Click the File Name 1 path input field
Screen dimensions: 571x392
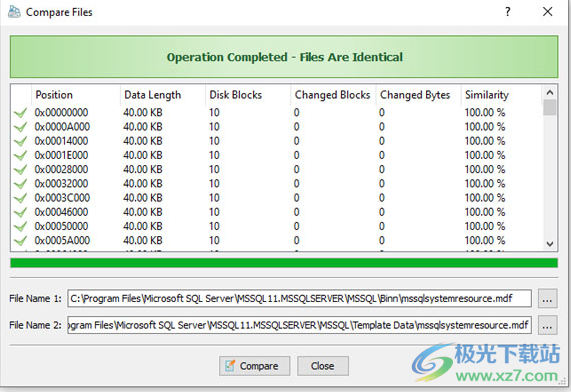click(299, 299)
